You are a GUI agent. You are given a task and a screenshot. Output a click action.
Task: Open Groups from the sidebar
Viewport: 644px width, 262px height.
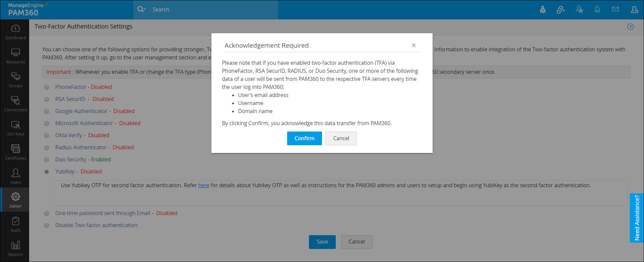tap(15, 80)
